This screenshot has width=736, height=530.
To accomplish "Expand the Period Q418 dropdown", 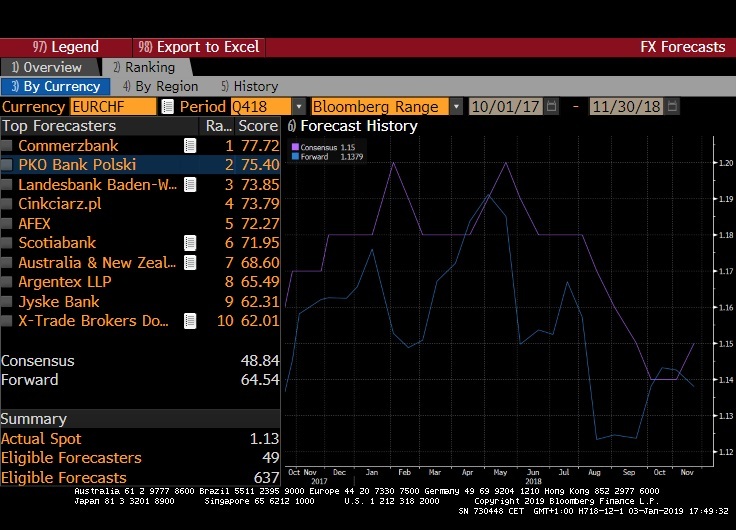I will click(298, 107).
